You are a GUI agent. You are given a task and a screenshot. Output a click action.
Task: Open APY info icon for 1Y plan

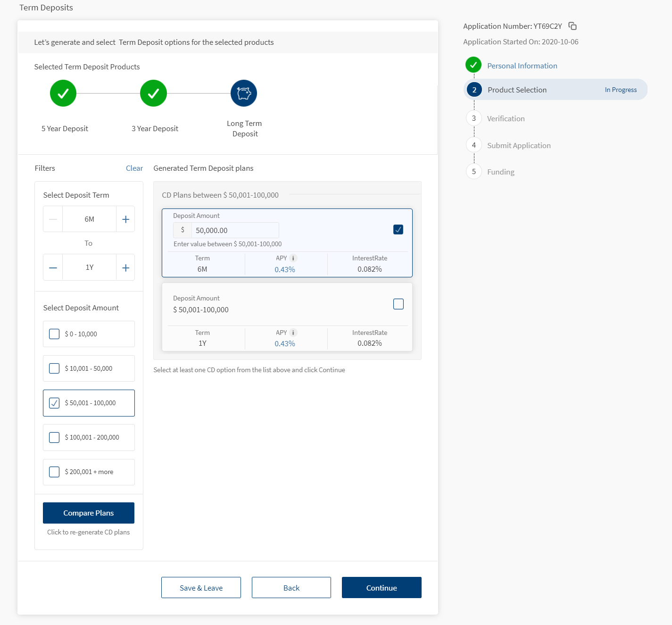[293, 333]
